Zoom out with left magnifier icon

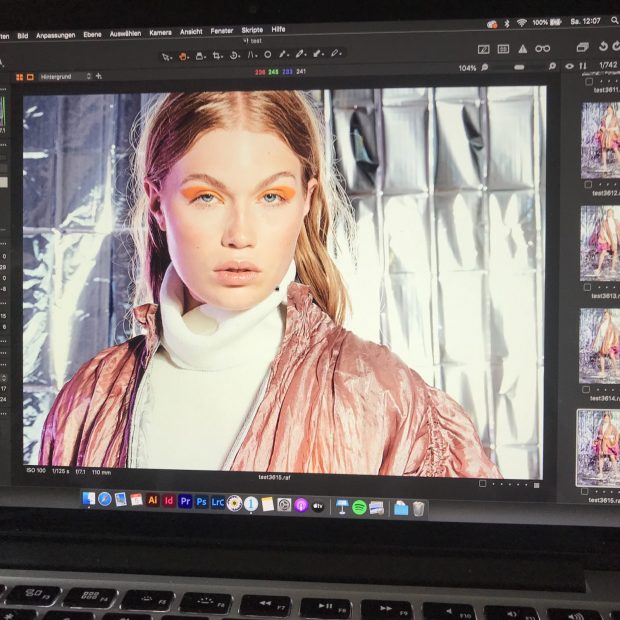tap(485, 68)
